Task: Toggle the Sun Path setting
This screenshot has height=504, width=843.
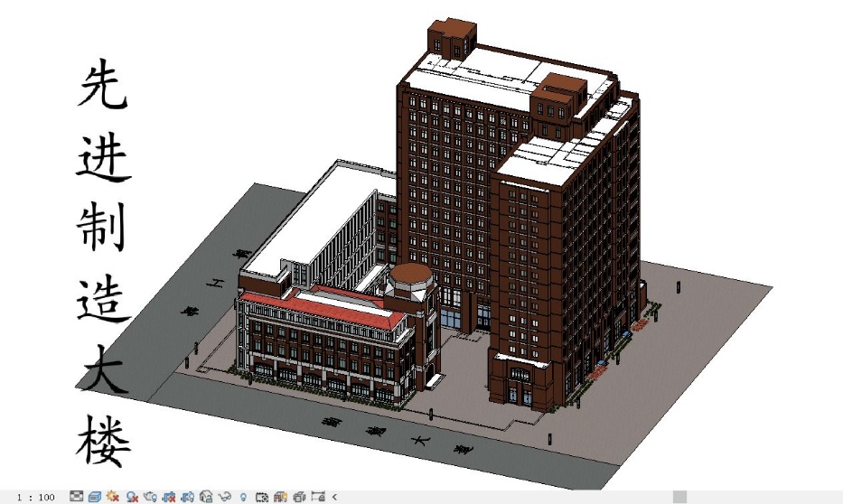Action: pos(113,497)
